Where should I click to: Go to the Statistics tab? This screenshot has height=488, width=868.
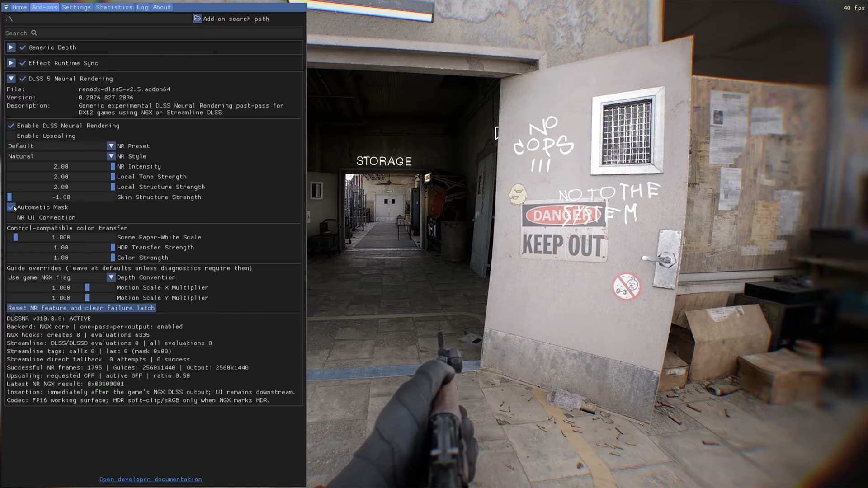114,7
